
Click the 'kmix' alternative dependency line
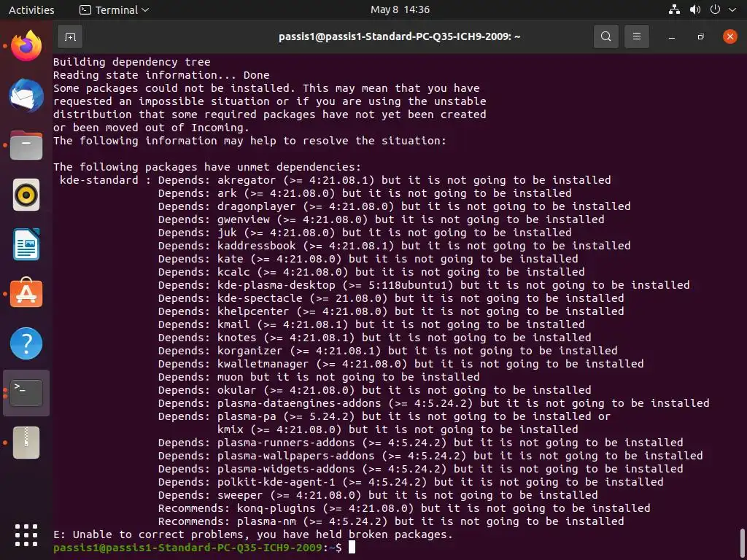click(398, 429)
